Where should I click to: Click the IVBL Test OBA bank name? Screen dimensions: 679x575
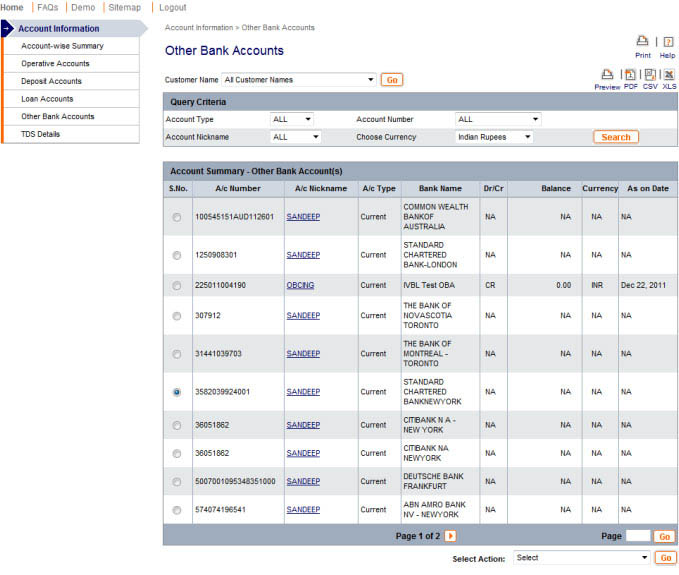click(x=429, y=285)
